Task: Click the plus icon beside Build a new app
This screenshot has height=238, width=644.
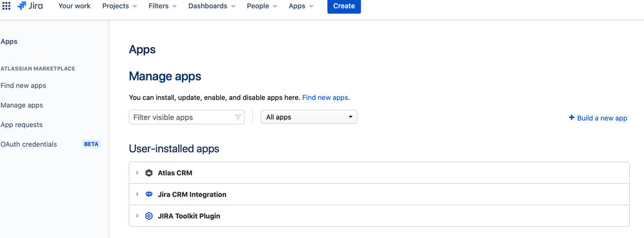Action: click(x=571, y=118)
